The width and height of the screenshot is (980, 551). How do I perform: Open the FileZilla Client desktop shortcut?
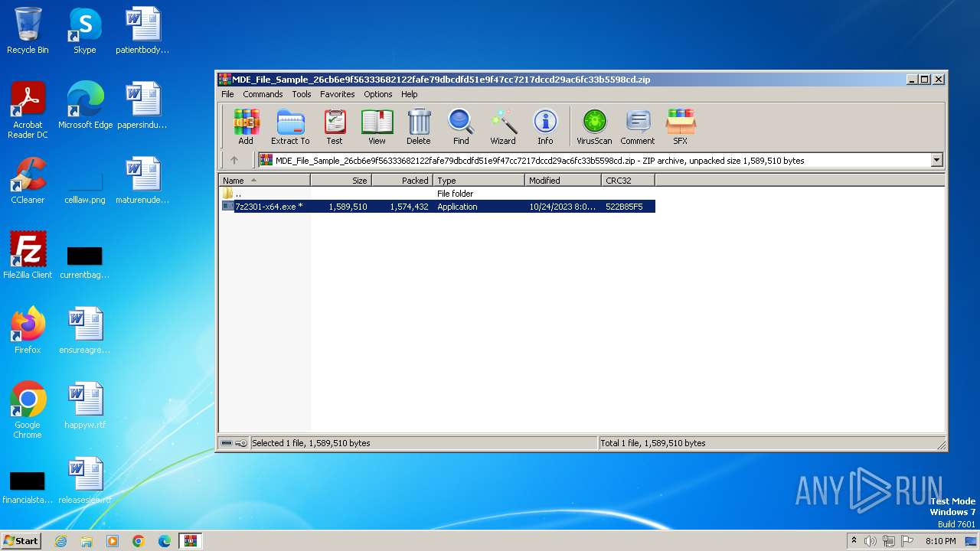tap(28, 256)
